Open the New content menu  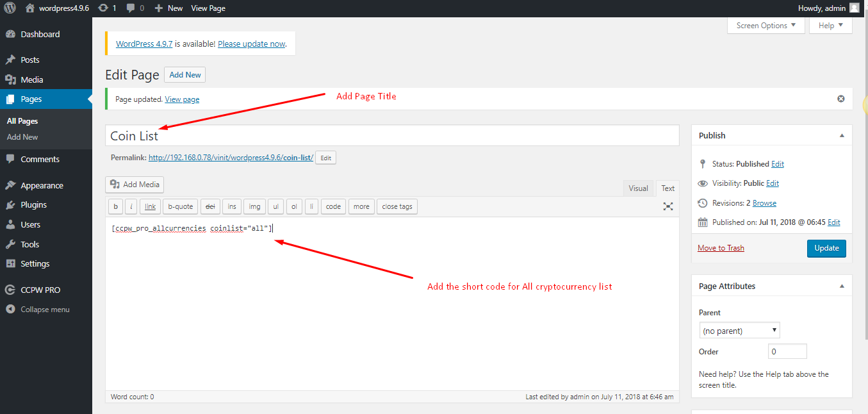pos(169,8)
